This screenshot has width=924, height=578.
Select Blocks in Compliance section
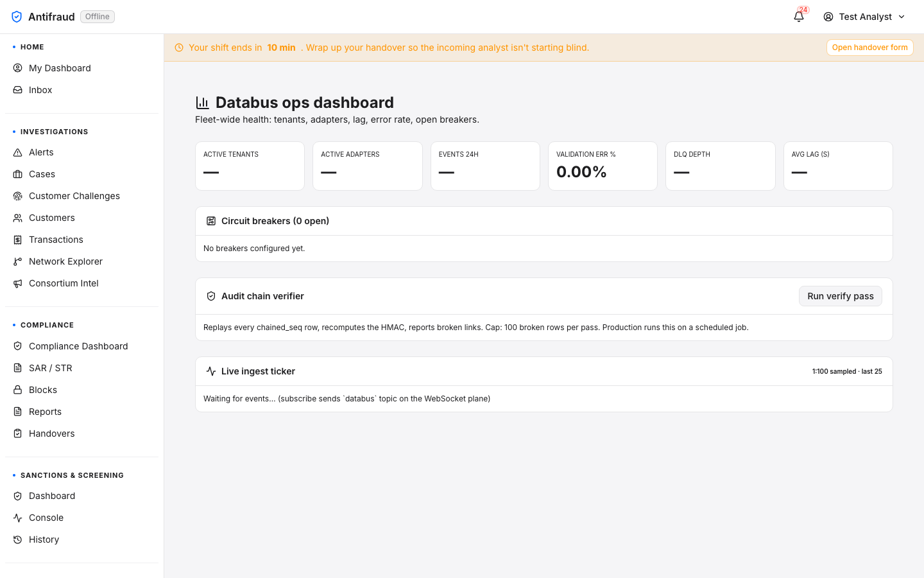click(x=81, y=390)
